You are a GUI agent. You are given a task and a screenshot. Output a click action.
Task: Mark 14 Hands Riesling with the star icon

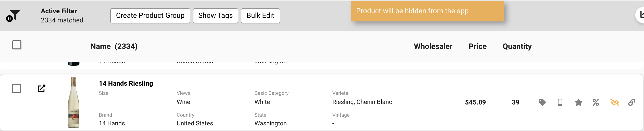[578, 102]
